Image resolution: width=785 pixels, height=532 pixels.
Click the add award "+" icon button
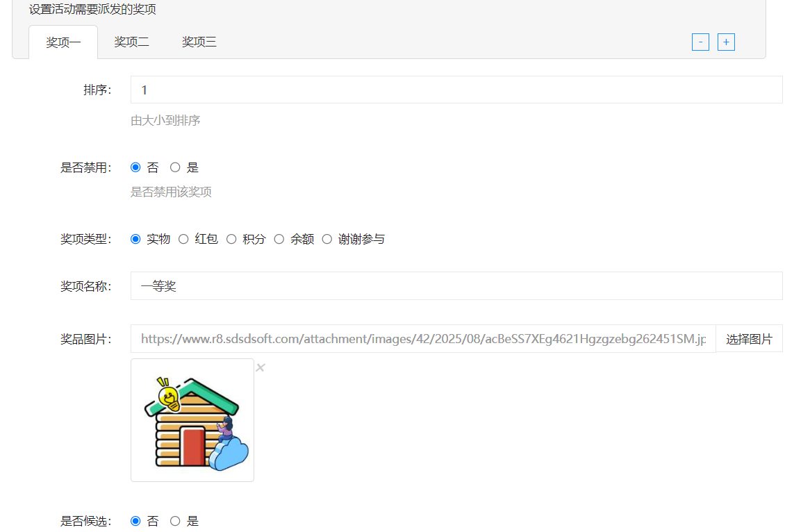tap(725, 42)
